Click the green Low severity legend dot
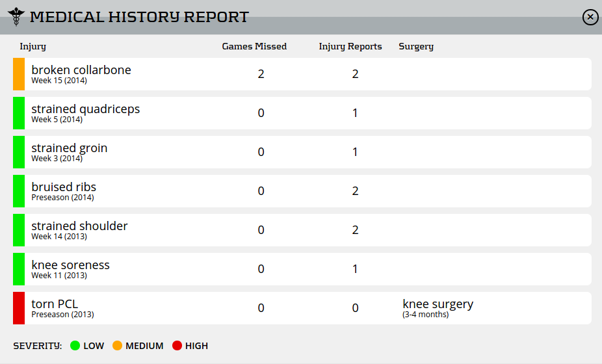The image size is (602, 364). coord(75,346)
